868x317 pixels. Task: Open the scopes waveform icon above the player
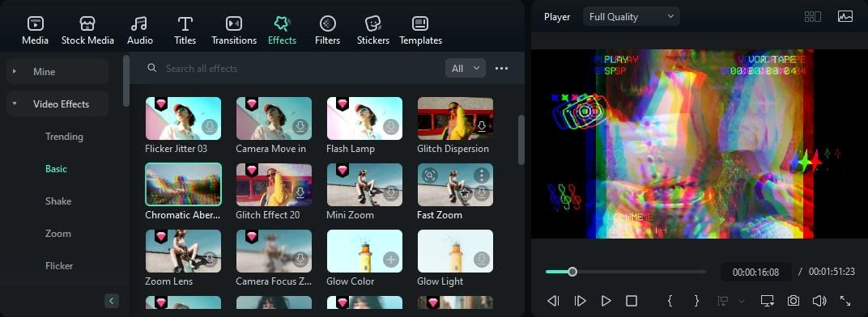845,17
